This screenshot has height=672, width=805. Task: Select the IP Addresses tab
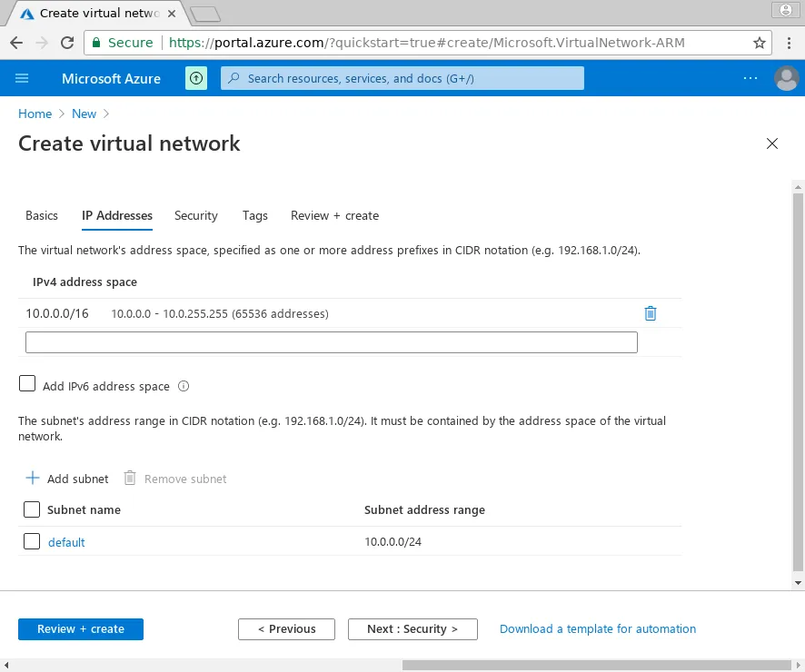pos(117,215)
